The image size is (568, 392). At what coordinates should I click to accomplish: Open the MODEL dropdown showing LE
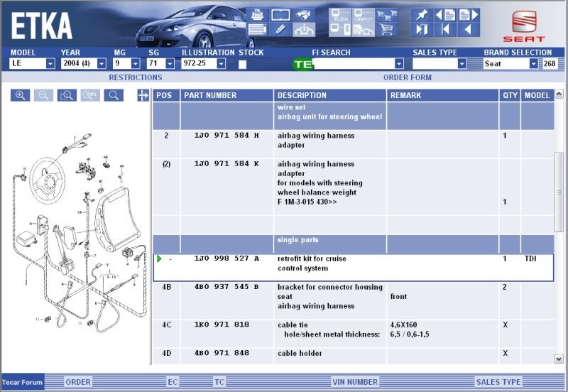pos(50,63)
